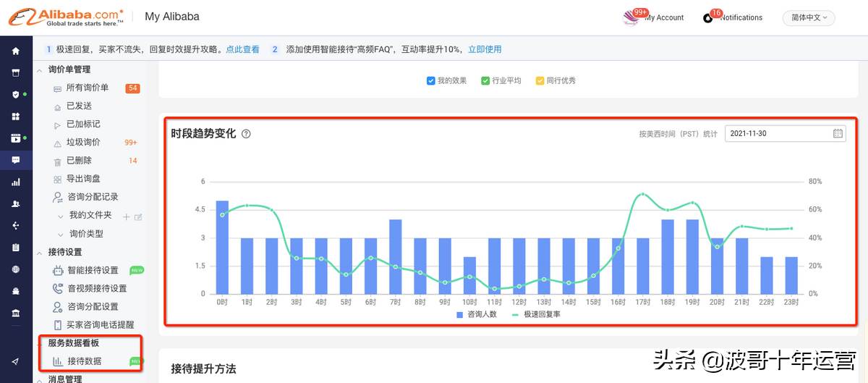Screen dimensions: 868x383
Task: Click the Alibaba.com logo
Action: (x=66, y=17)
